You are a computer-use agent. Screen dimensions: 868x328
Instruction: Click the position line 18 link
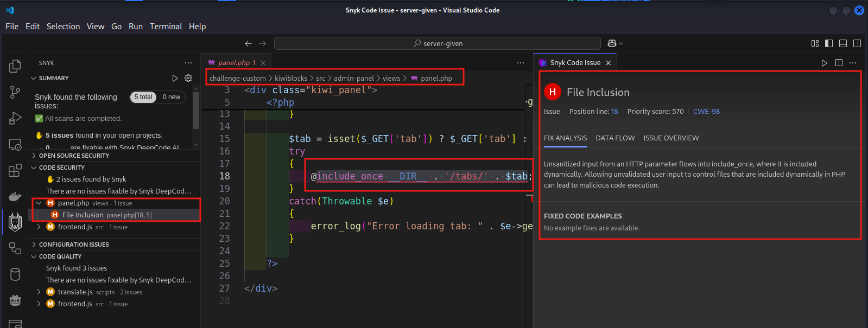coord(614,112)
